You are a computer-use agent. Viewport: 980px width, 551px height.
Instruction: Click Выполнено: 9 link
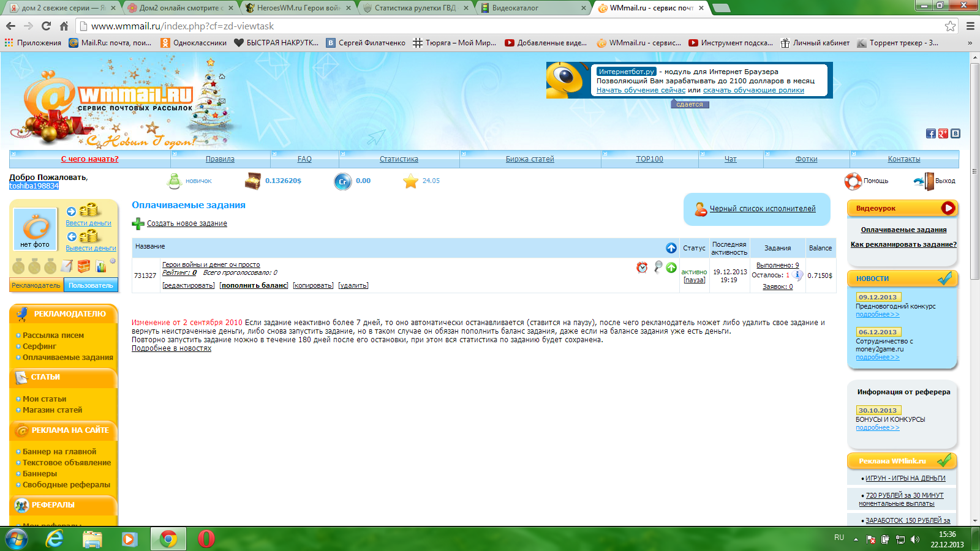click(778, 265)
